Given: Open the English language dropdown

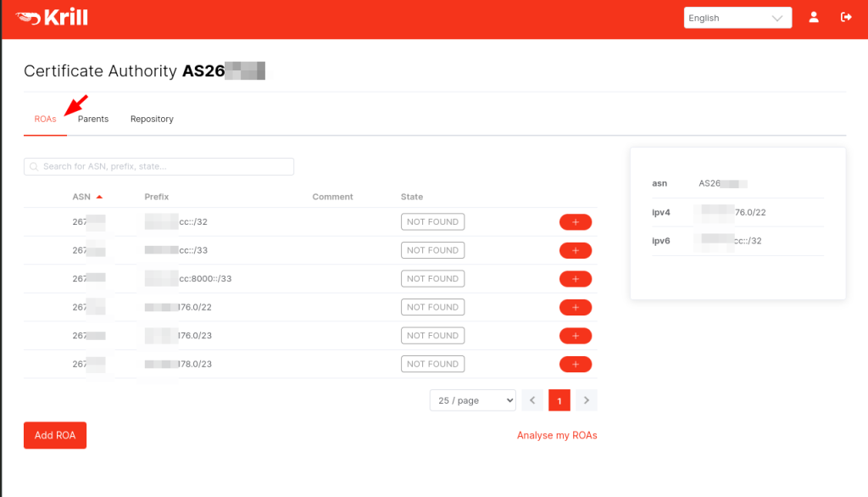Looking at the screenshot, I should pos(736,17).
